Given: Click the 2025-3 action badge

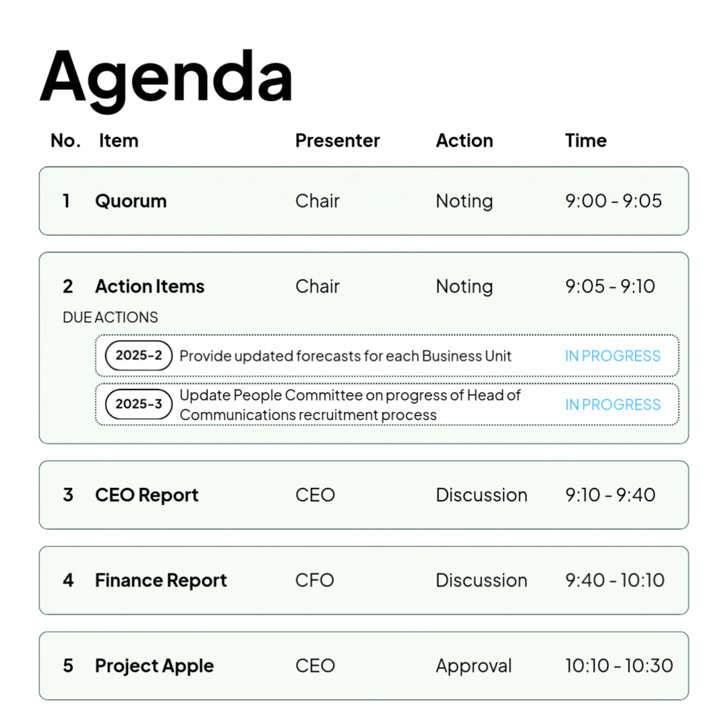Looking at the screenshot, I should (139, 404).
